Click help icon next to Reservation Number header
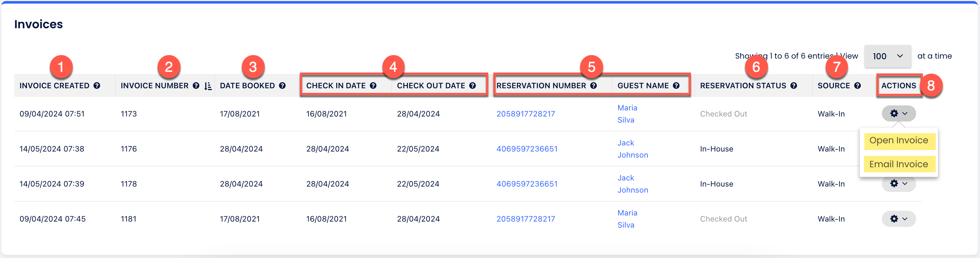Viewport: 980px width, 258px height. pyautogui.click(x=593, y=86)
